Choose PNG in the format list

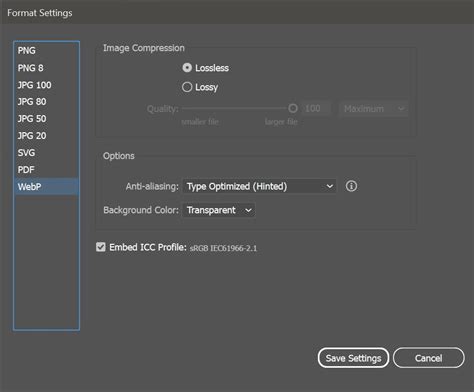pos(46,51)
